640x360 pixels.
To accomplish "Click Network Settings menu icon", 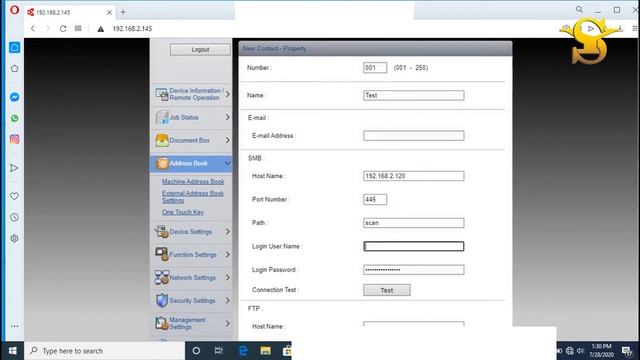I will 162,277.
